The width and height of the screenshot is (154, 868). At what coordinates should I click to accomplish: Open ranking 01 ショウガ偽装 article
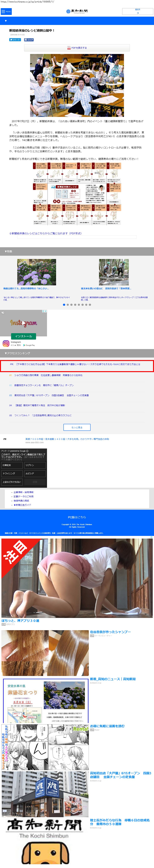tap(48, 375)
